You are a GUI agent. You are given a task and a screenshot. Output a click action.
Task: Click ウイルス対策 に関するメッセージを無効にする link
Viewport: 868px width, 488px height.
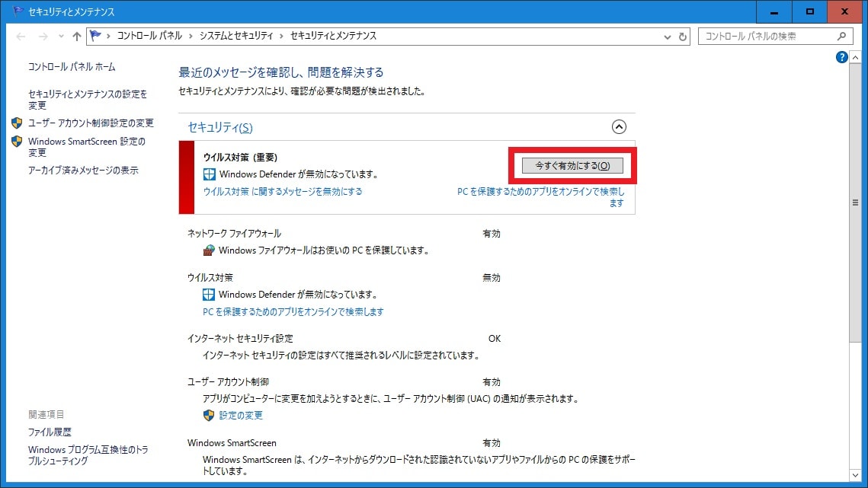(x=282, y=191)
